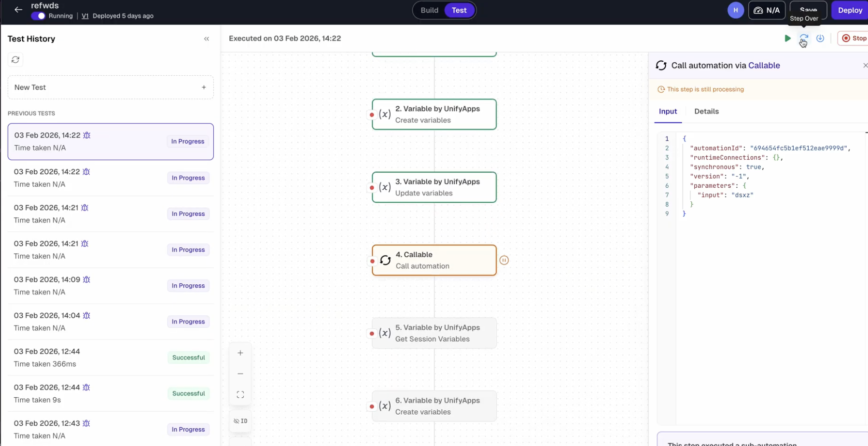Open the 12:43 test run
This screenshot has width=868, height=446.
pos(111,429)
